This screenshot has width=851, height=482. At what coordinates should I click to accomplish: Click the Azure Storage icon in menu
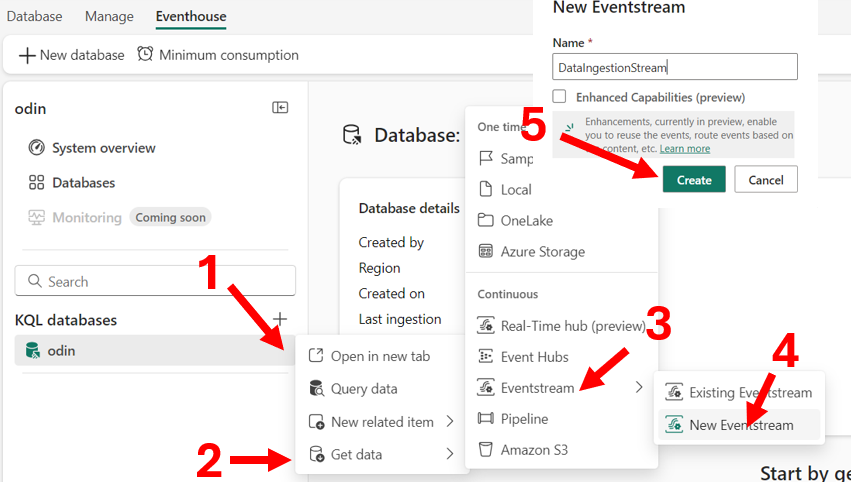coord(486,252)
